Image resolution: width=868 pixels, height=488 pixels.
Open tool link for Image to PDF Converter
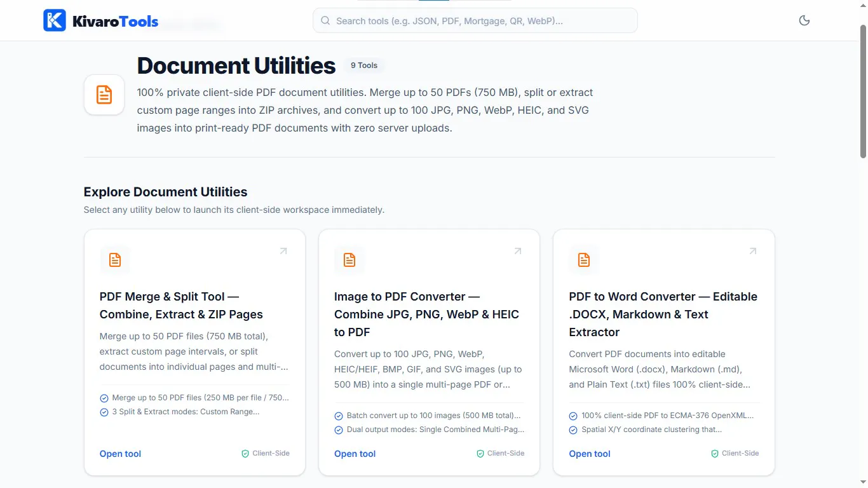click(355, 454)
